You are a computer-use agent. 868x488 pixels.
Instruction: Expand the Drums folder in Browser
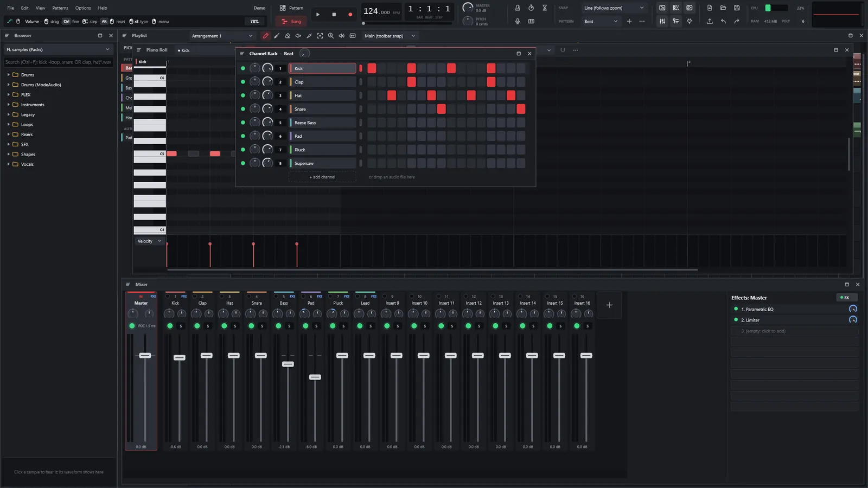[8, 75]
